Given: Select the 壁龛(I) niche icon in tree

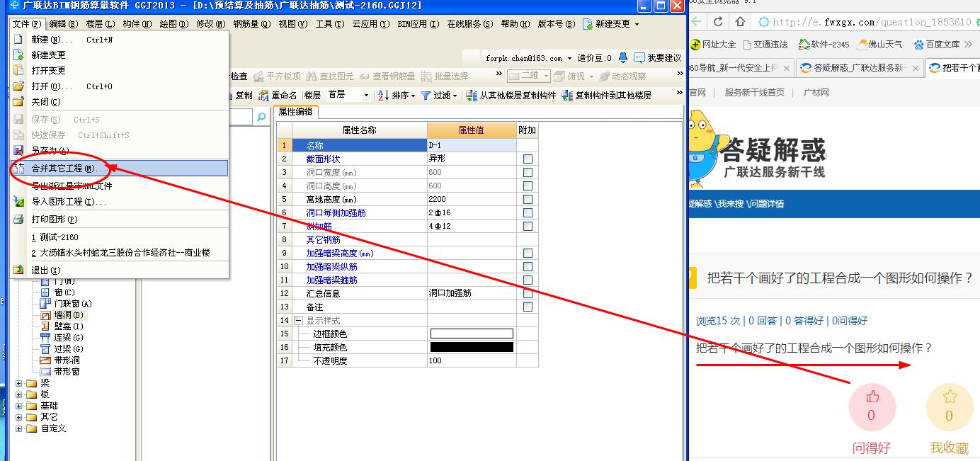Looking at the screenshot, I should point(46,326).
